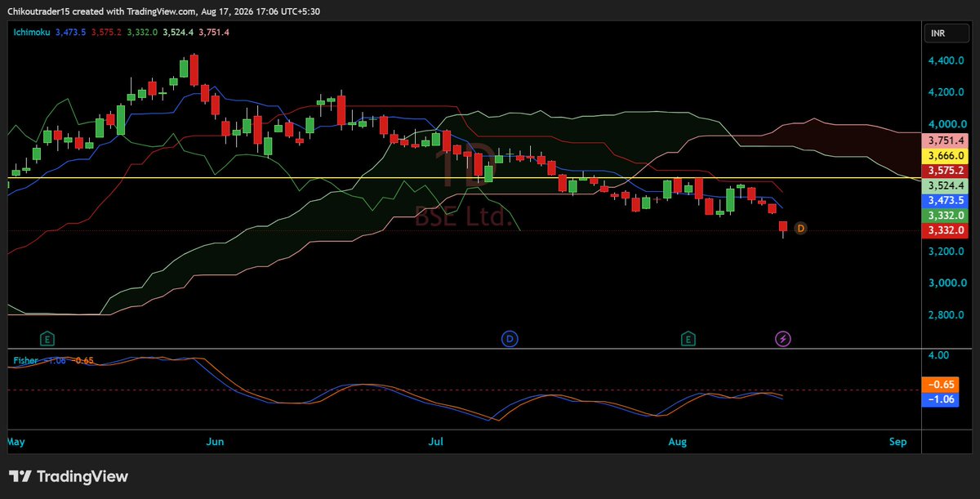980x499 pixels.
Task: Click the earnings E marker in August
Action: point(688,338)
